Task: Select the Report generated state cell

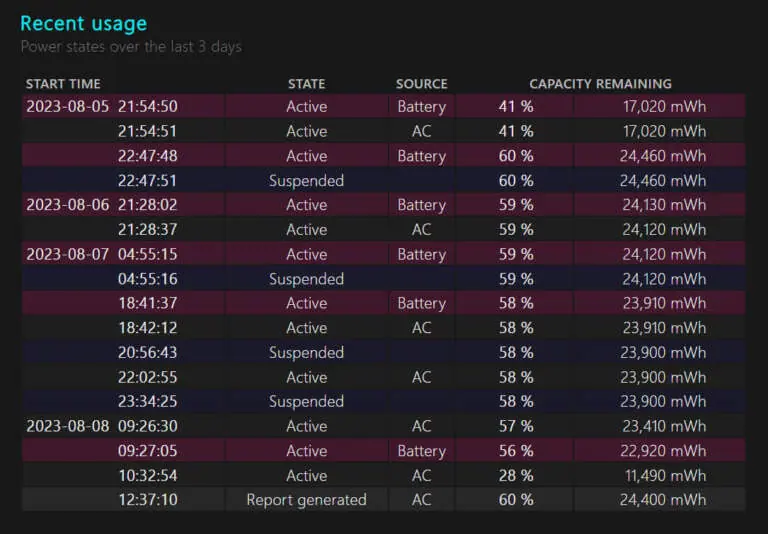Action: click(307, 500)
